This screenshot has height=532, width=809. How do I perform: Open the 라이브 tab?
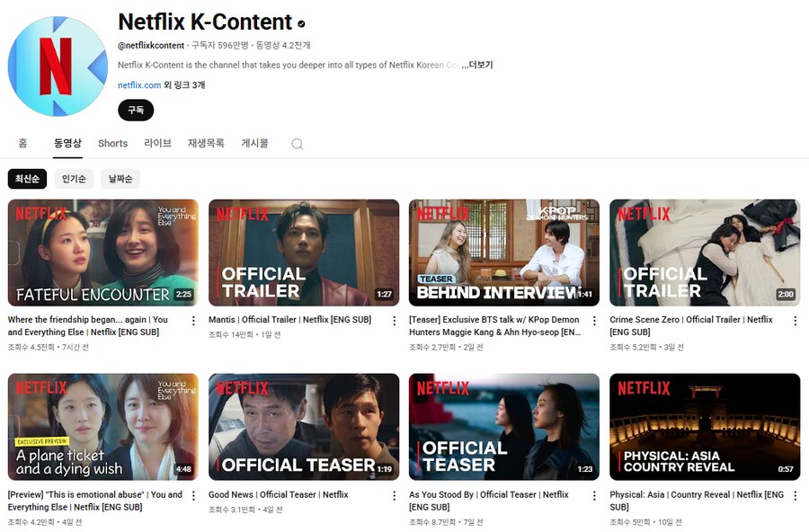click(157, 143)
